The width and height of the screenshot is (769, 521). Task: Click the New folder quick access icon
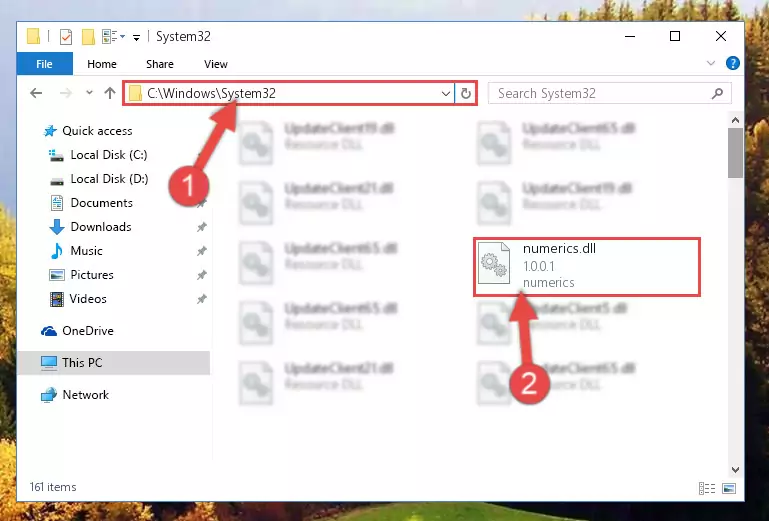tap(88, 37)
